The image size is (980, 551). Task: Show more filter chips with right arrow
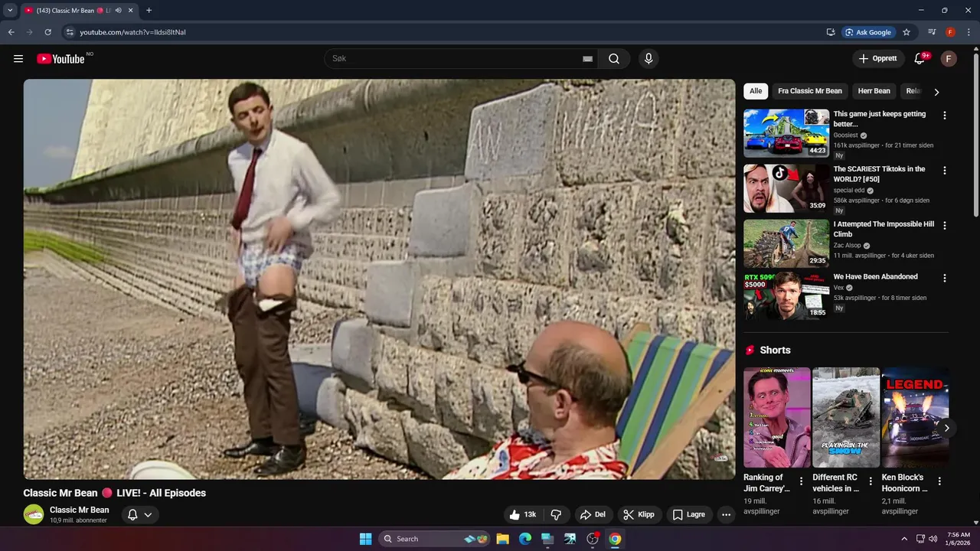pos(936,92)
